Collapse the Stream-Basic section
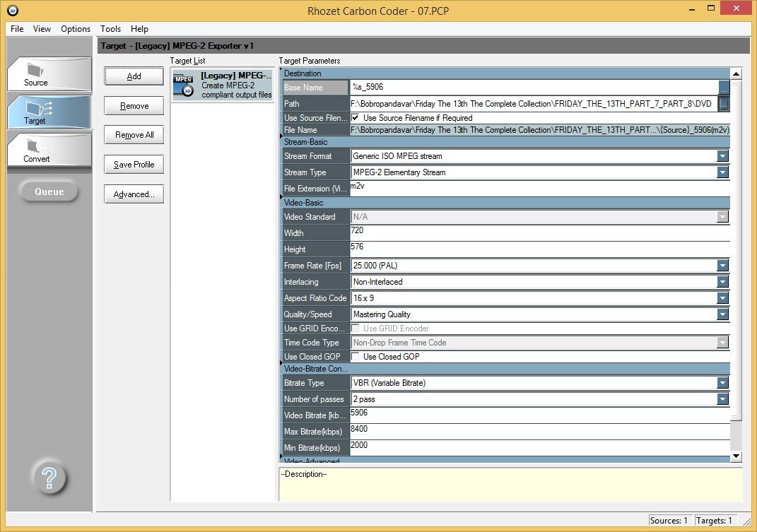Viewport: 757px width, 532px height. [x=505, y=142]
